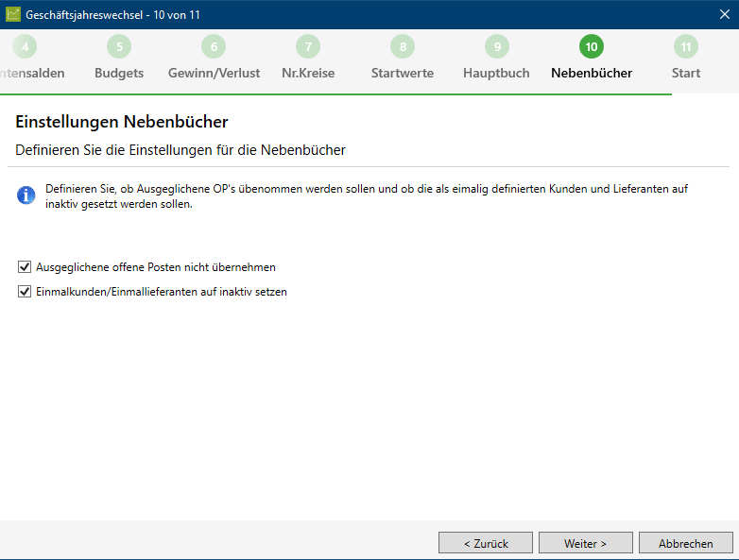
Task: Cancel wizard with Abbrechen button
Action: [x=686, y=543]
